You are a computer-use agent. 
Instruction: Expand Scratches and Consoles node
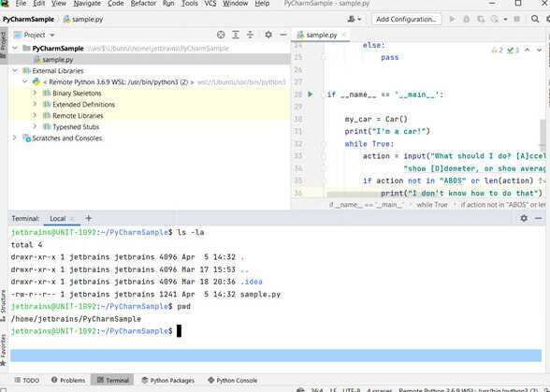pyautogui.click(x=15, y=138)
